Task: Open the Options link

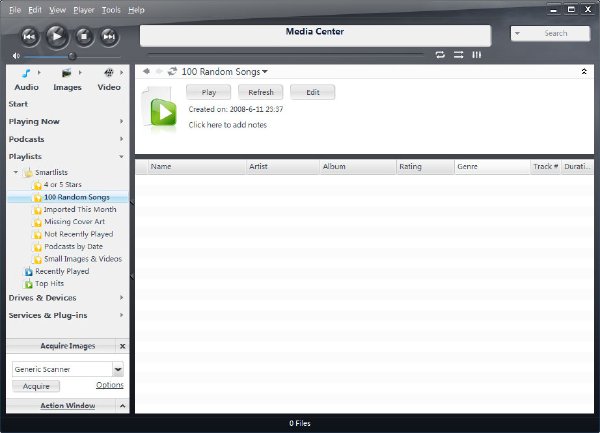Action: coord(110,385)
